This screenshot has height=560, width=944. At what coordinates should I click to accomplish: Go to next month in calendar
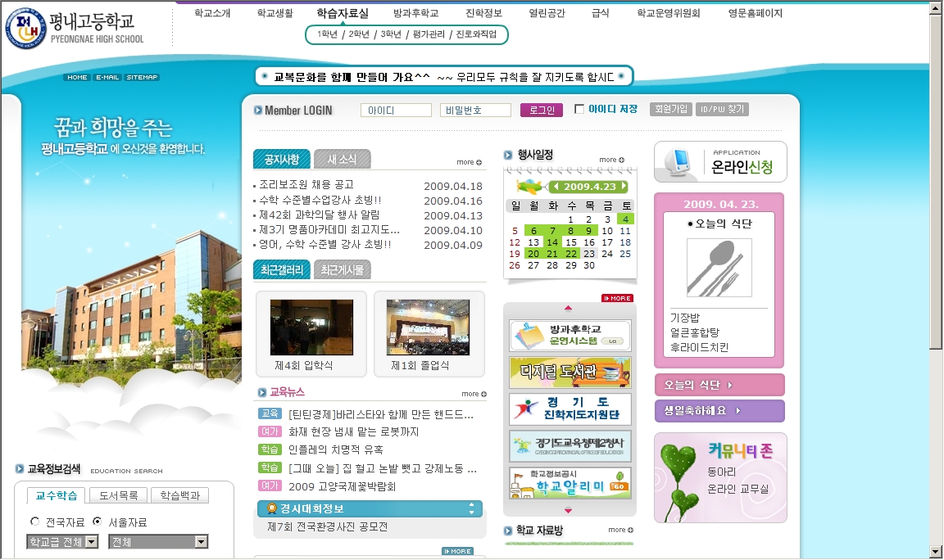tap(624, 187)
